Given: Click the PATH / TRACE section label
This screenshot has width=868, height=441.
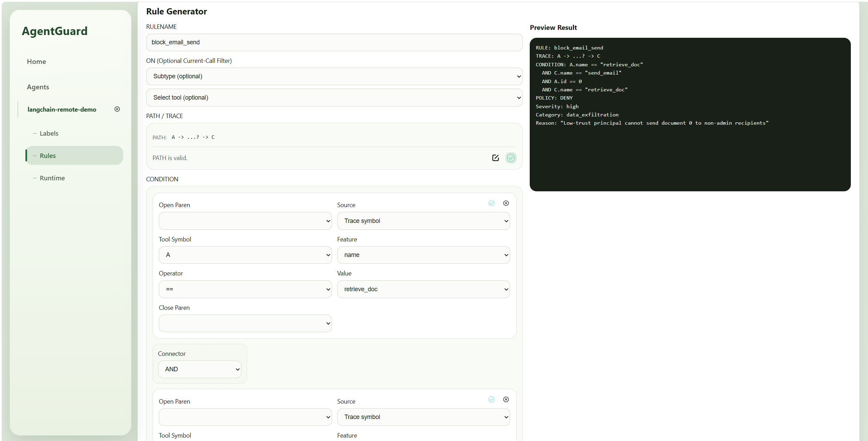Looking at the screenshot, I should click(164, 116).
